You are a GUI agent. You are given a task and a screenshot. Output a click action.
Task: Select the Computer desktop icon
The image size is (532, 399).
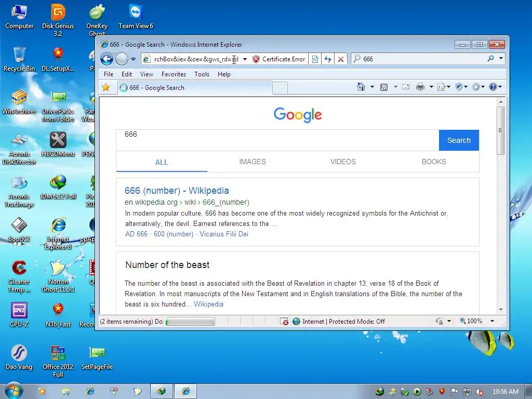tap(19, 17)
